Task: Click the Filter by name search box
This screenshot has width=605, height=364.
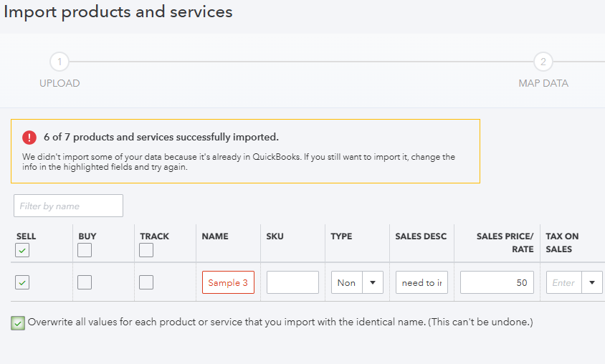Action: [x=68, y=206]
